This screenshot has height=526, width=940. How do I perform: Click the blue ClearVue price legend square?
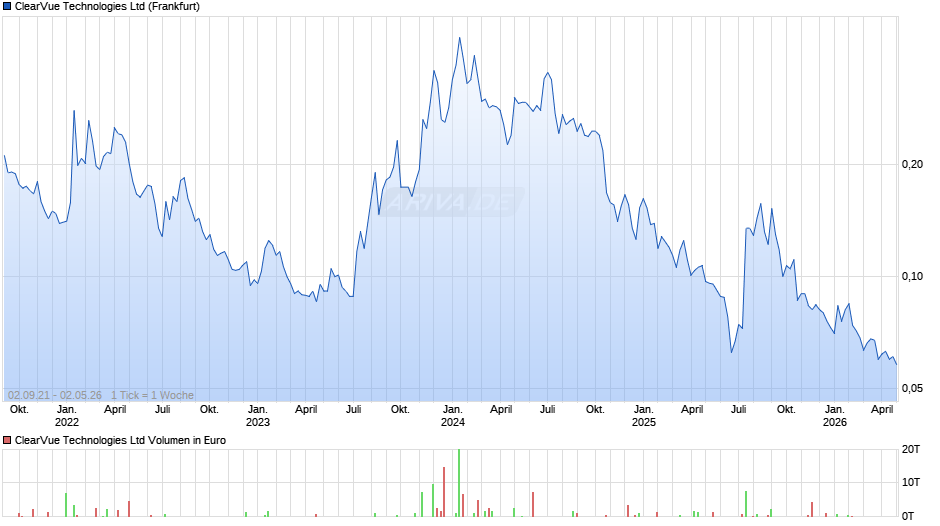click(x=7, y=7)
